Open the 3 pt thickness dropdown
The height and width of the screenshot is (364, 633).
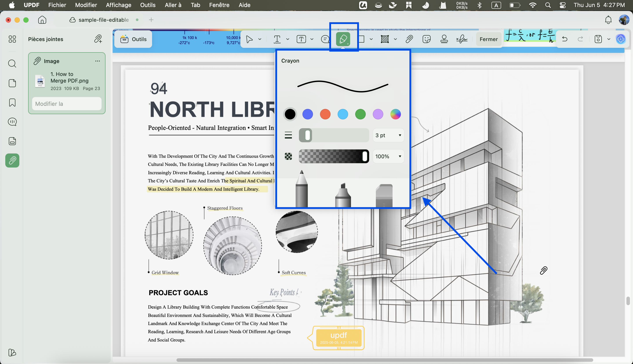(x=388, y=135)
